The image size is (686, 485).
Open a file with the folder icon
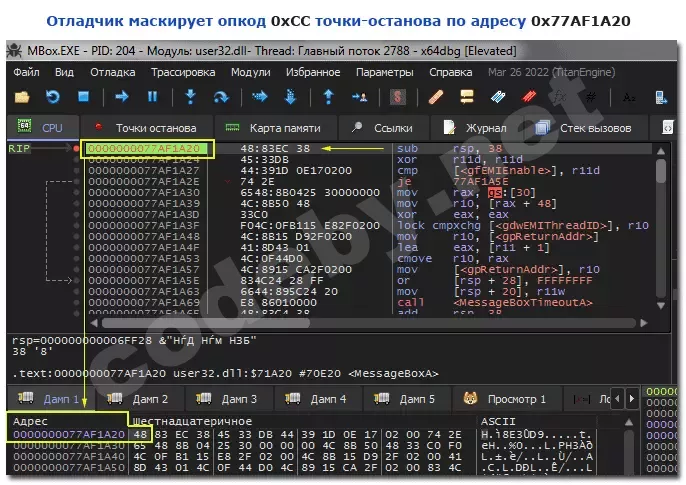pyautogui.click(x=22, y=97)
